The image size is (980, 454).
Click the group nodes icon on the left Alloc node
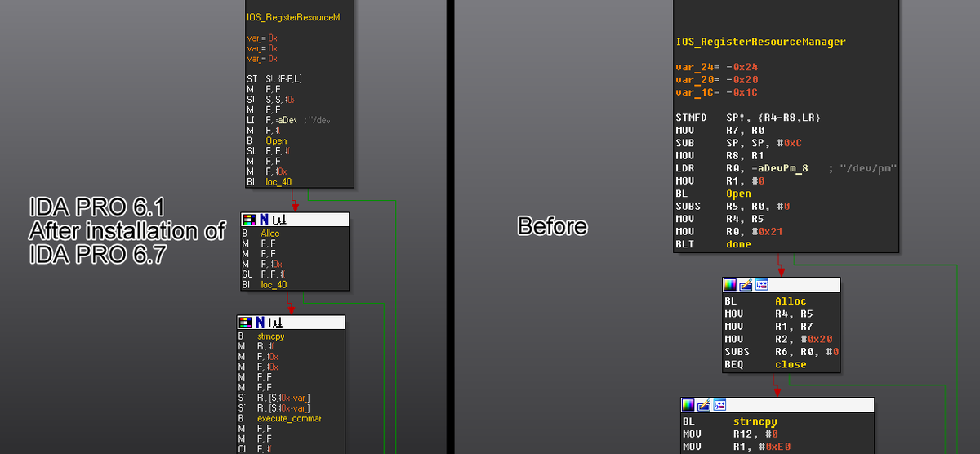click(278, 220)
